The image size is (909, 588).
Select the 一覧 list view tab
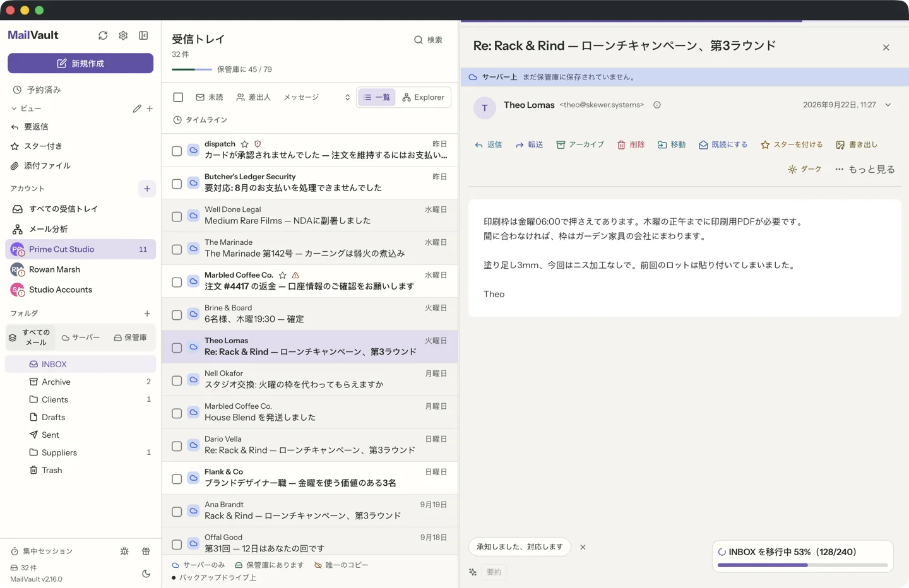tap(377, 97)
